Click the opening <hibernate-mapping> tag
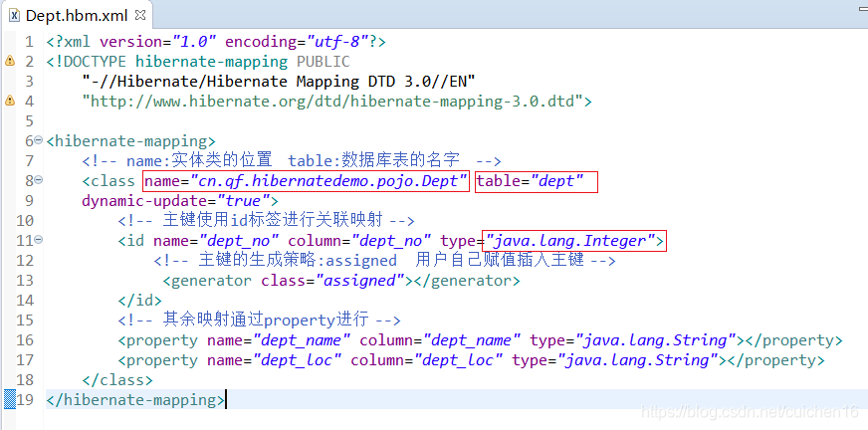Image resolution: width=868 pixels, height=430 pixels. pos(130,141)
